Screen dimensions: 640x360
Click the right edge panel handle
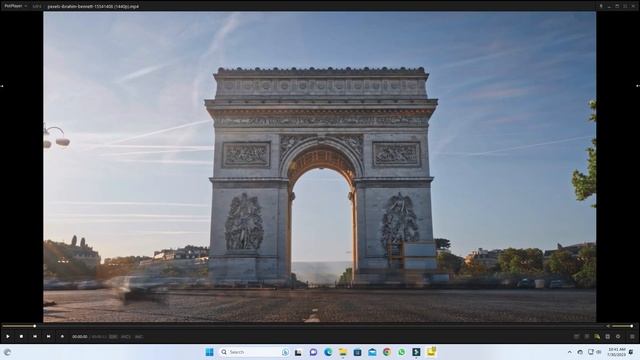638,86
